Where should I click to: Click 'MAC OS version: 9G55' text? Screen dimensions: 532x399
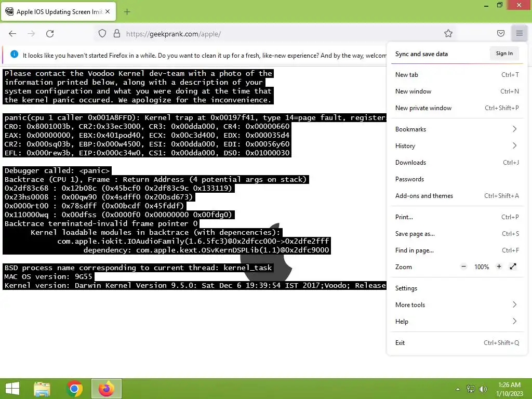(48, 276)
